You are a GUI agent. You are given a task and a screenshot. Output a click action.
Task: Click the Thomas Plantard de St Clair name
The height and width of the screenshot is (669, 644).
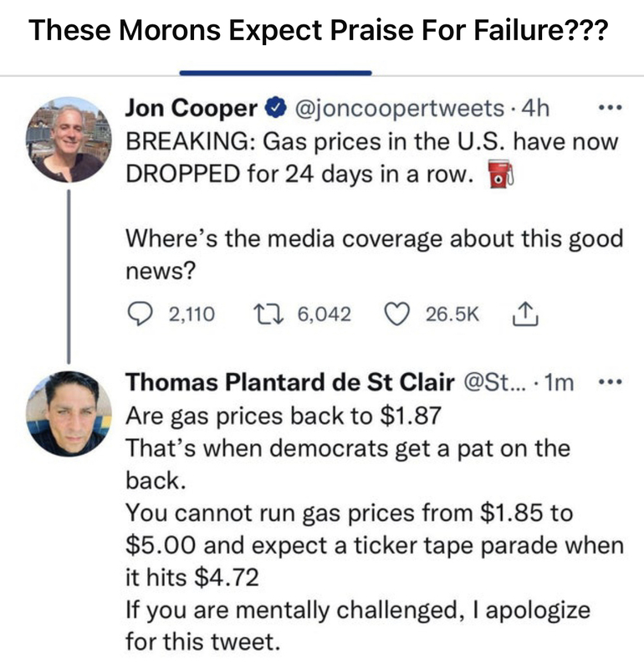coord(290,383)
